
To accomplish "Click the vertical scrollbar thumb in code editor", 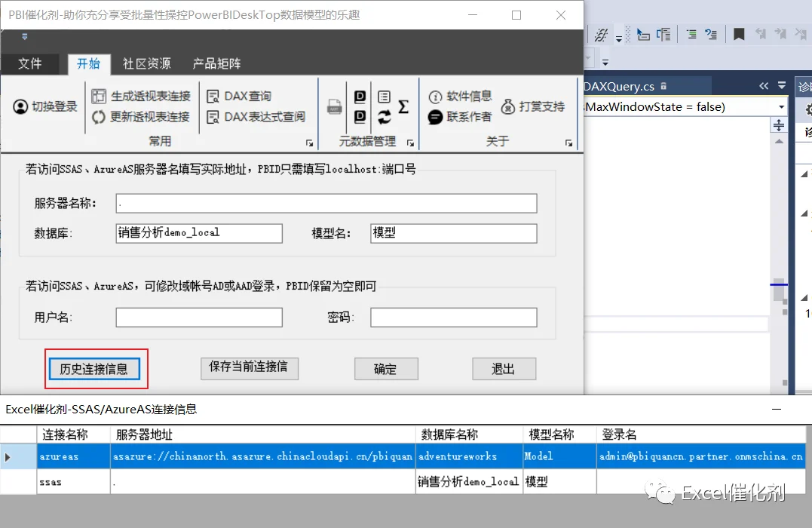I will pos(778,292).
